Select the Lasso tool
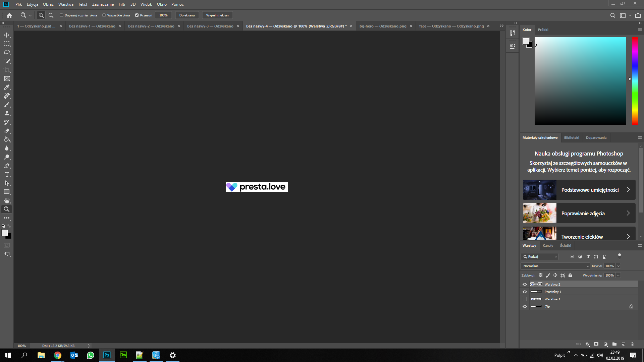 click(x=7, y=53)
